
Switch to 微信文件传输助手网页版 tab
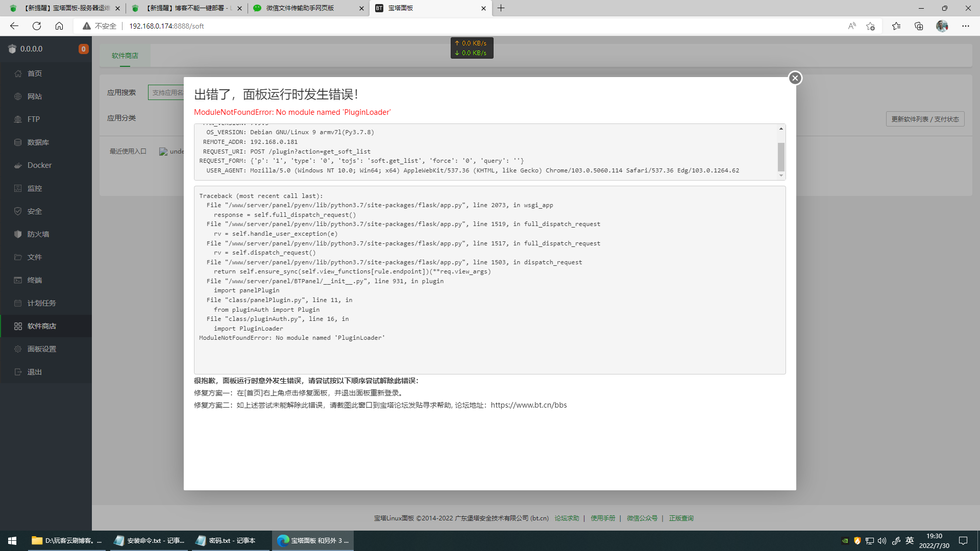(x=308, y=8)
